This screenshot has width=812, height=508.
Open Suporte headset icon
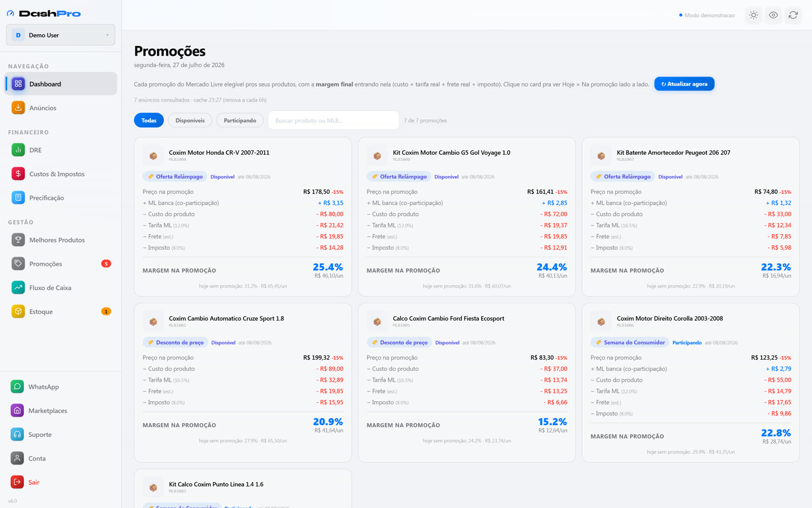17,434
